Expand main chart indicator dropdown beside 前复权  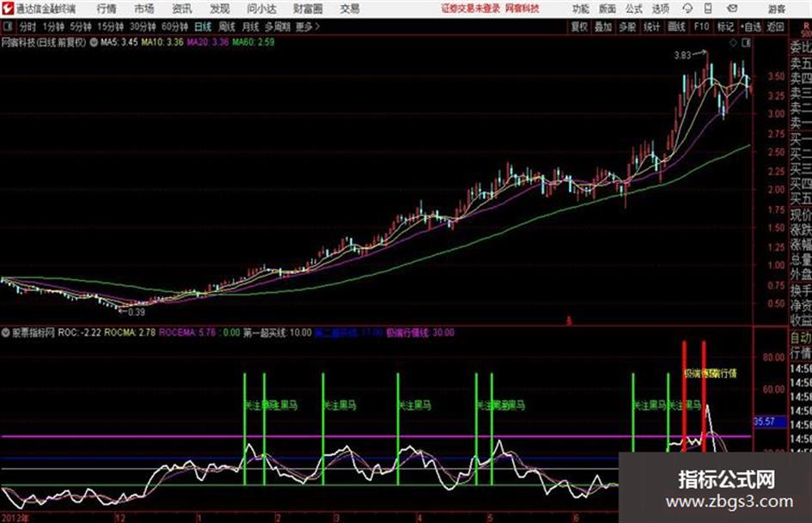(94, 42)
